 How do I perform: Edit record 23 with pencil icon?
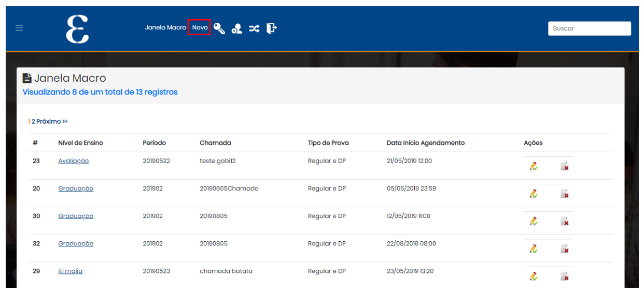pos(534,166)
